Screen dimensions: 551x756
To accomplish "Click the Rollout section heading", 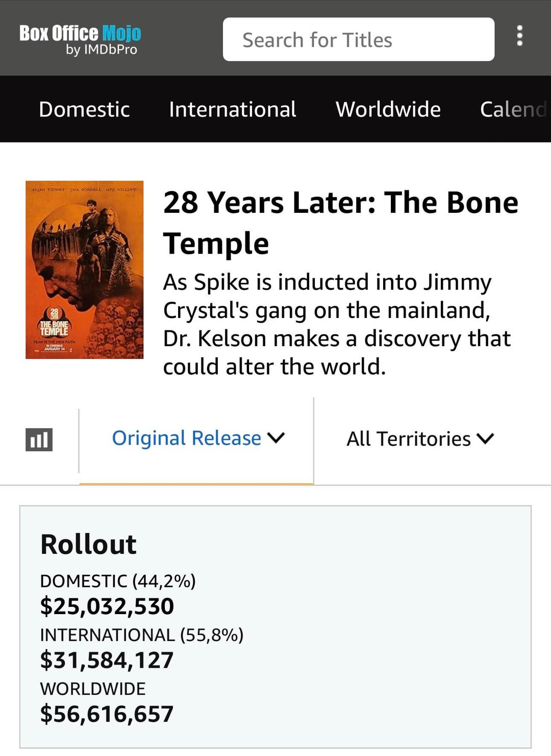I will [x=88, y=544].
